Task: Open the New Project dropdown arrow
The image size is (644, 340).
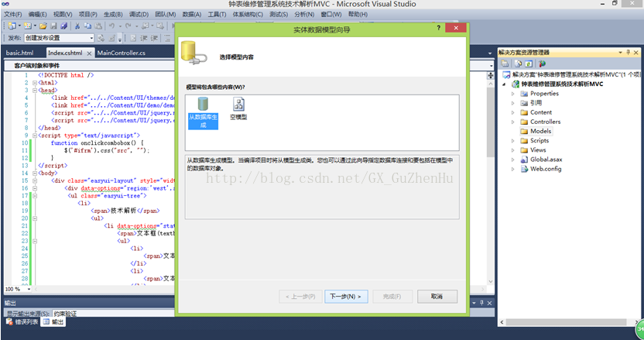Action: click(x=19, y=26)
